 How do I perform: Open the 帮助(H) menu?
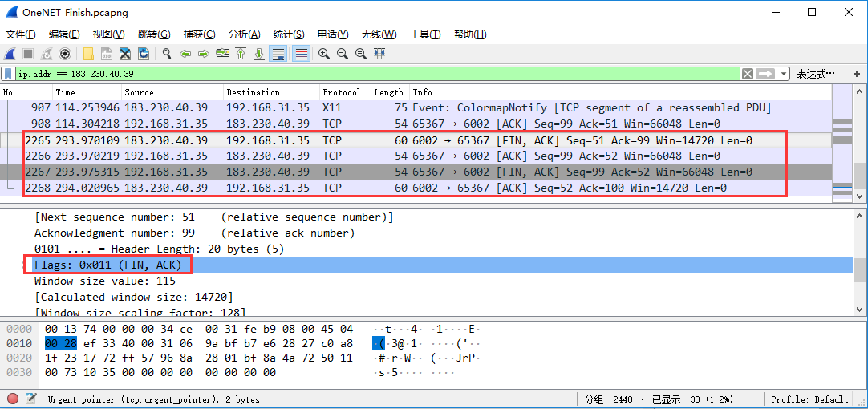click(x=470, y=34)
